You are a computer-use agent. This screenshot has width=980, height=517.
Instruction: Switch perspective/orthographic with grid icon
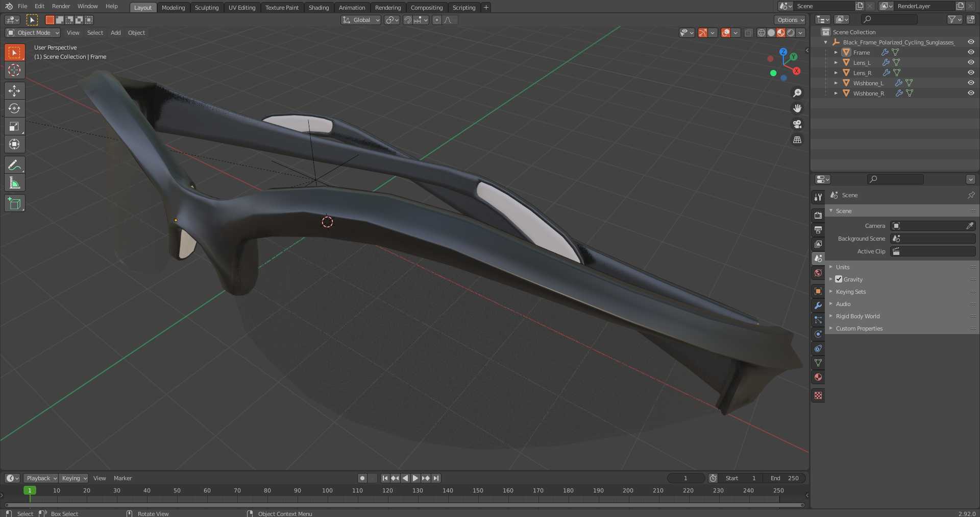tap(797, 139)
